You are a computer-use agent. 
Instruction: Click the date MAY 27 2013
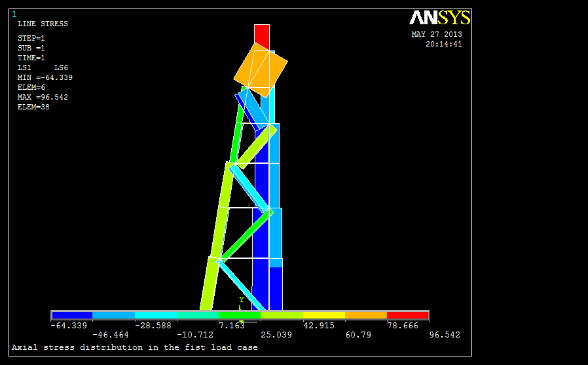[x=437, y=34]
